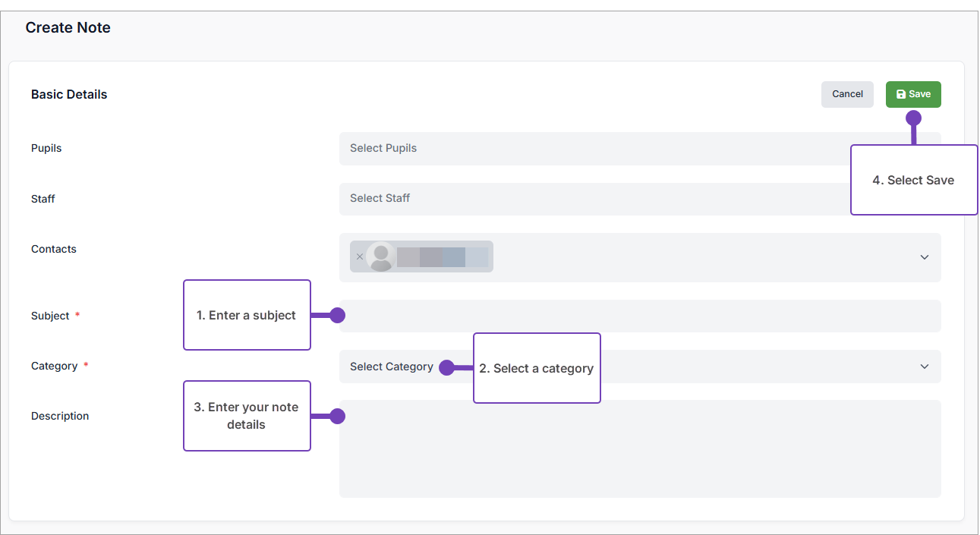Screen dimensions: 980x535
Task: Click the purple marker dot on Subject field
Action: (338, 315)
